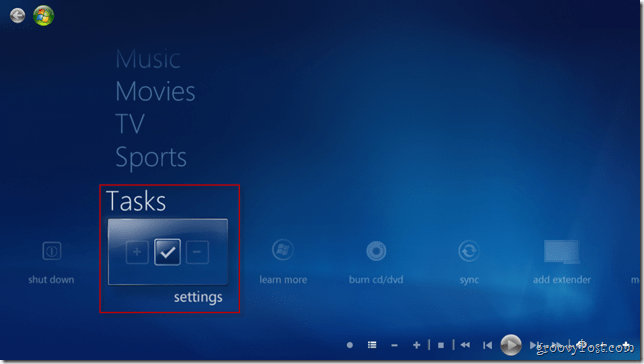Open the Music menu
This screenshot has width=644, height=364.
[148, 59]
